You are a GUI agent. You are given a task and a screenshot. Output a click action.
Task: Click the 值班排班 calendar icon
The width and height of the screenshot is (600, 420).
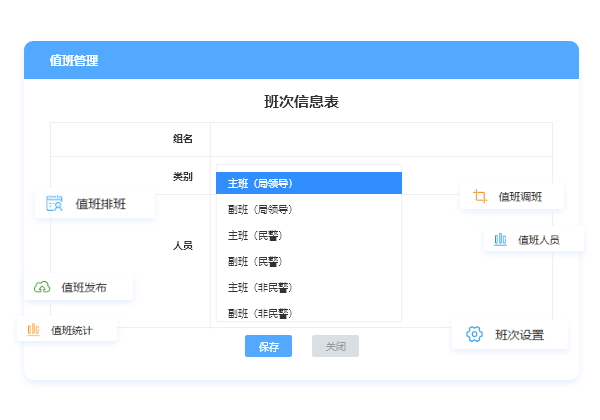point(54,204)
